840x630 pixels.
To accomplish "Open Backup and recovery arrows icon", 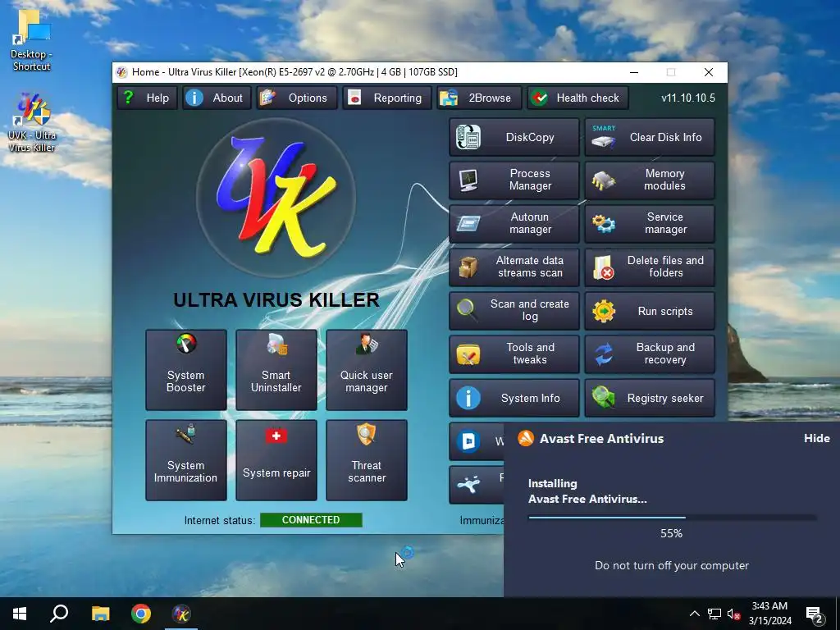I will (604, 354).
